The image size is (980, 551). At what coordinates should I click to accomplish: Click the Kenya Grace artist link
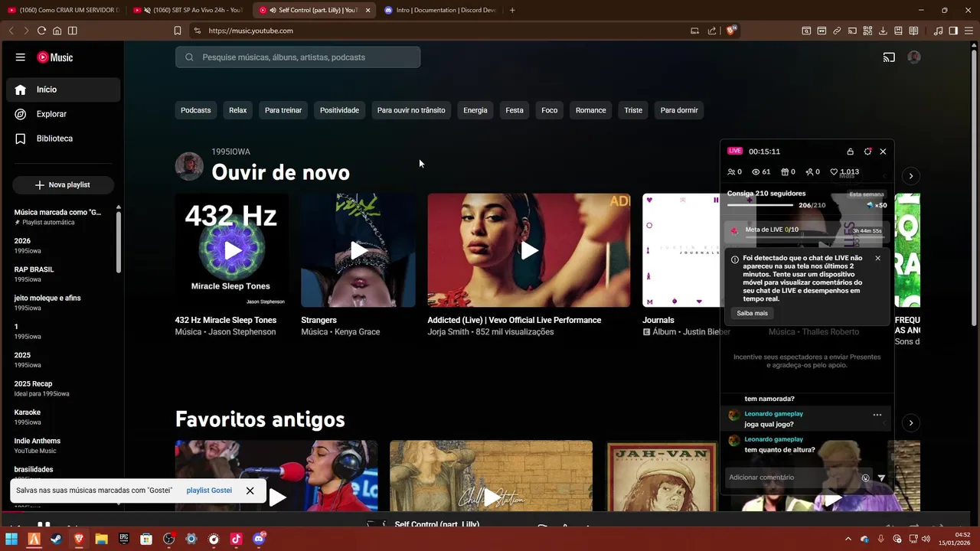point(360,332)
